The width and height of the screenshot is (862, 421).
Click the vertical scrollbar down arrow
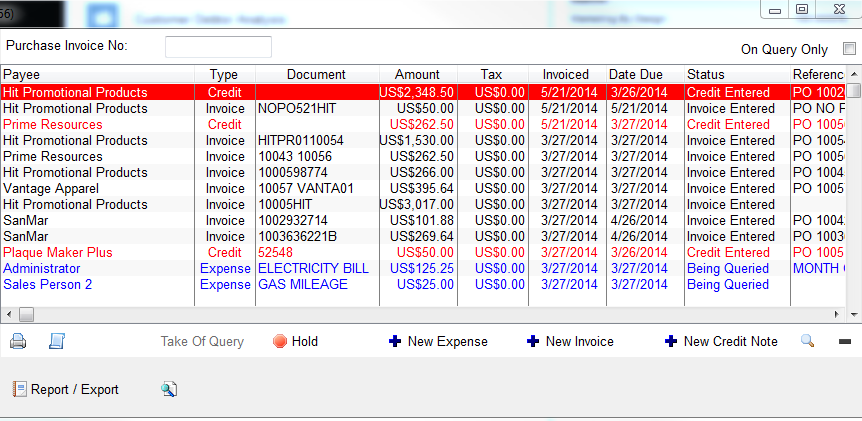click(854, 314)
